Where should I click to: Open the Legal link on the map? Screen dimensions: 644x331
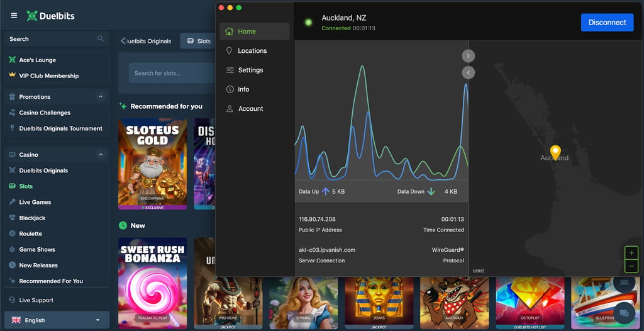tap(478, 270)
